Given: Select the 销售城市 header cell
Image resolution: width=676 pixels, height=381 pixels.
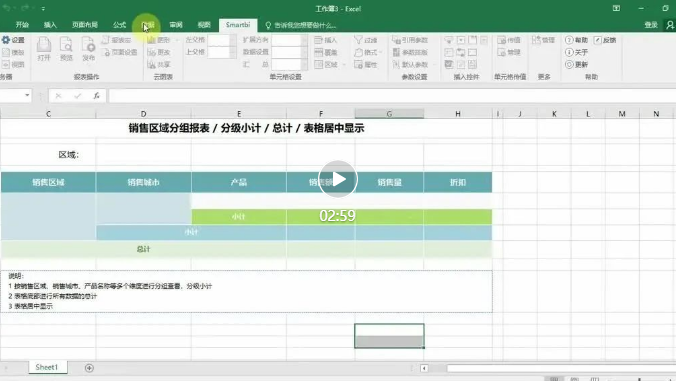Looking at the screenshot, I should coord(144,182).
